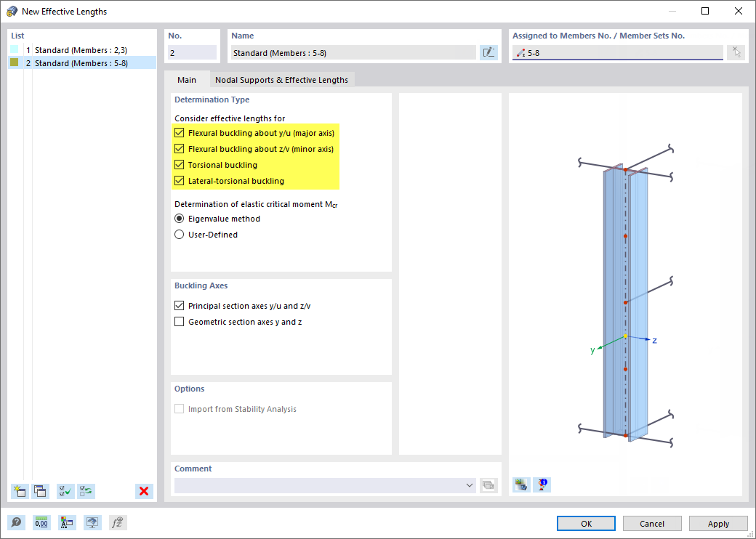
Task: Edit the Name field using the pencil icon
Action: pos(488,52)
